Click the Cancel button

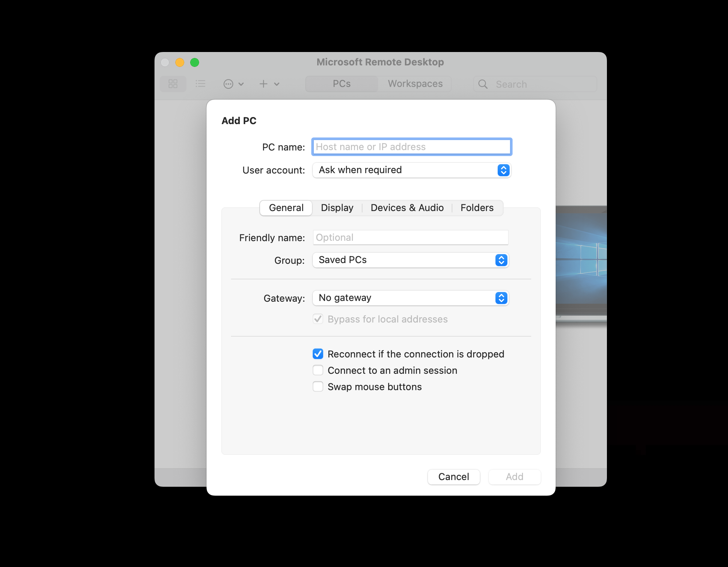(454, 477)
